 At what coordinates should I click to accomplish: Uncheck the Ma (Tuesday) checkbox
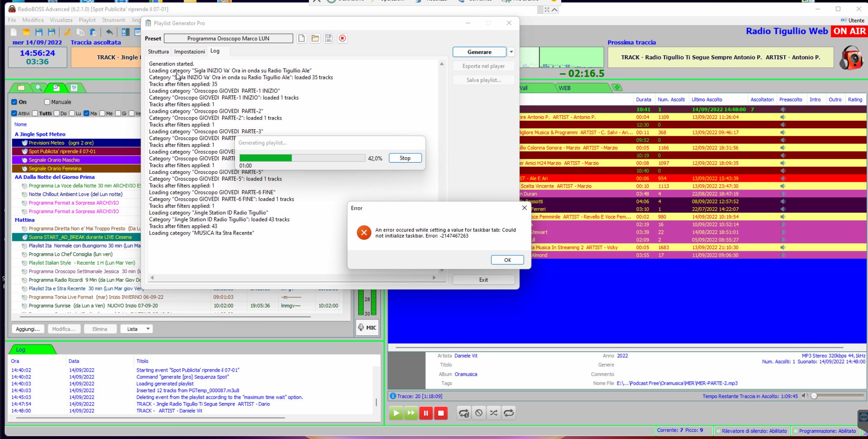click(x=86, y=113)
